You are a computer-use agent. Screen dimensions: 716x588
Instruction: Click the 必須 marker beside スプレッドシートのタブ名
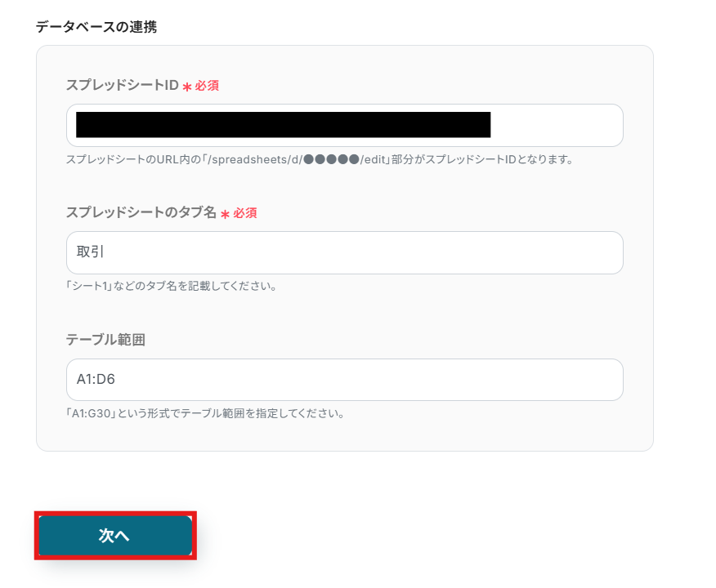click(245, 212)
